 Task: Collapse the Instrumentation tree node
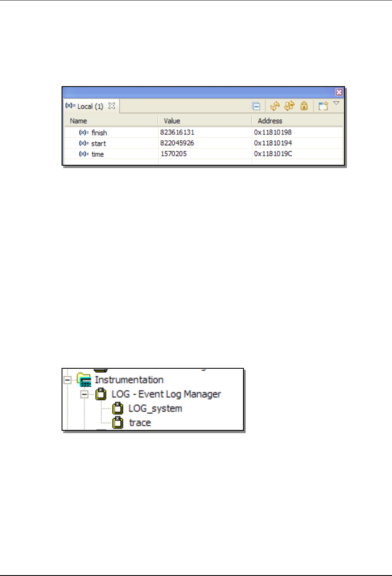point(67,380)
